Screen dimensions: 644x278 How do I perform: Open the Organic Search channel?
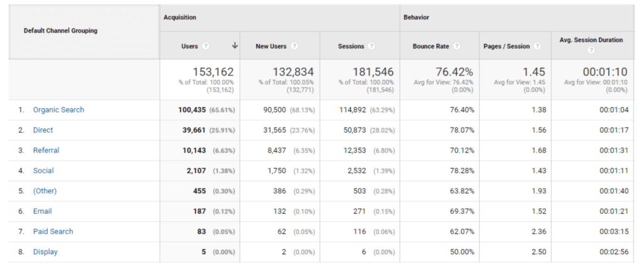(x=58, y=109)
